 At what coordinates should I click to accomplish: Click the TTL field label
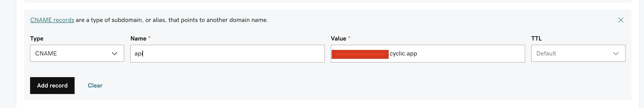[536, 39]
